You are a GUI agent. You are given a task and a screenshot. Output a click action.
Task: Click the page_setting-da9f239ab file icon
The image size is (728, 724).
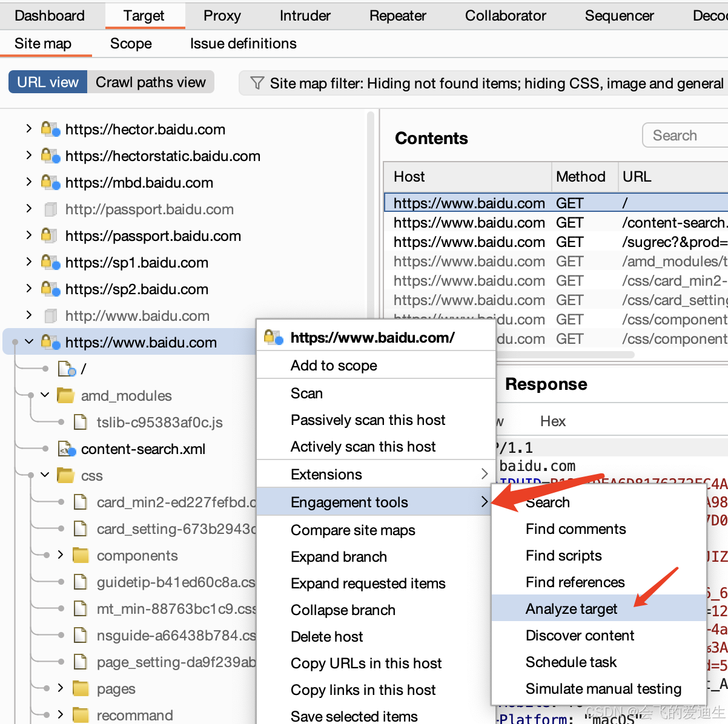point(80,662)
